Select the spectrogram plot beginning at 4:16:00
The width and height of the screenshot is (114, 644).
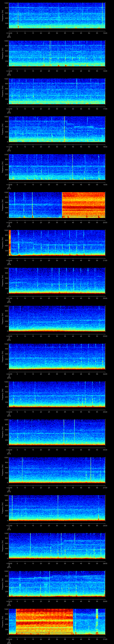point(57,91)
